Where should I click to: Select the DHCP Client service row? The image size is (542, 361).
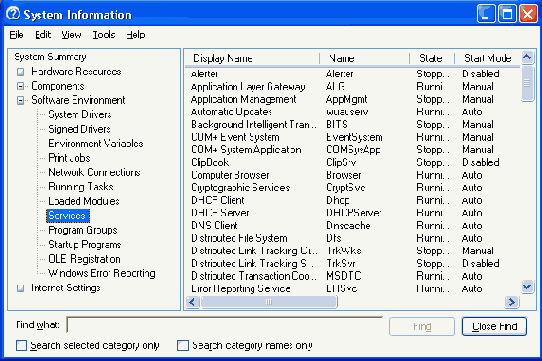point(353,201)
